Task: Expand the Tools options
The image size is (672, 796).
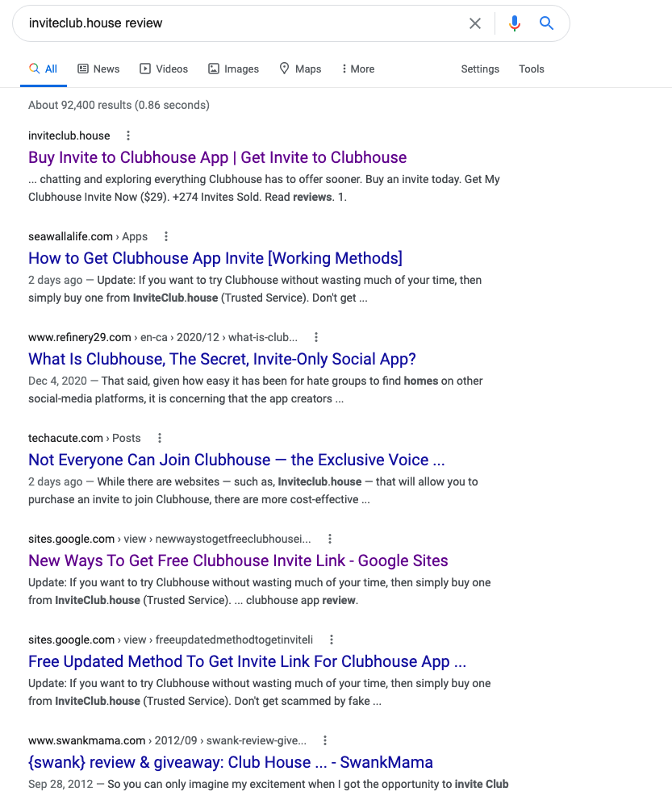Action: click(532, 69)
